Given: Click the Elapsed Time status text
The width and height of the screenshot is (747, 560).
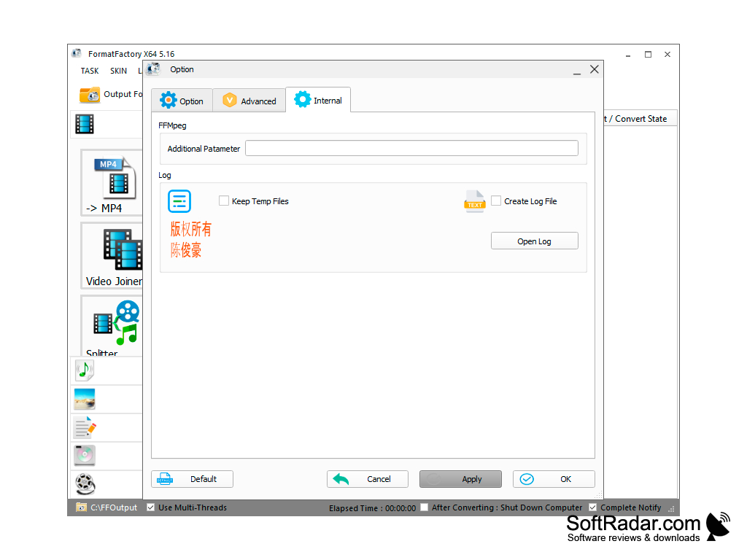Looking at the screenshot, I should point(372,508).
